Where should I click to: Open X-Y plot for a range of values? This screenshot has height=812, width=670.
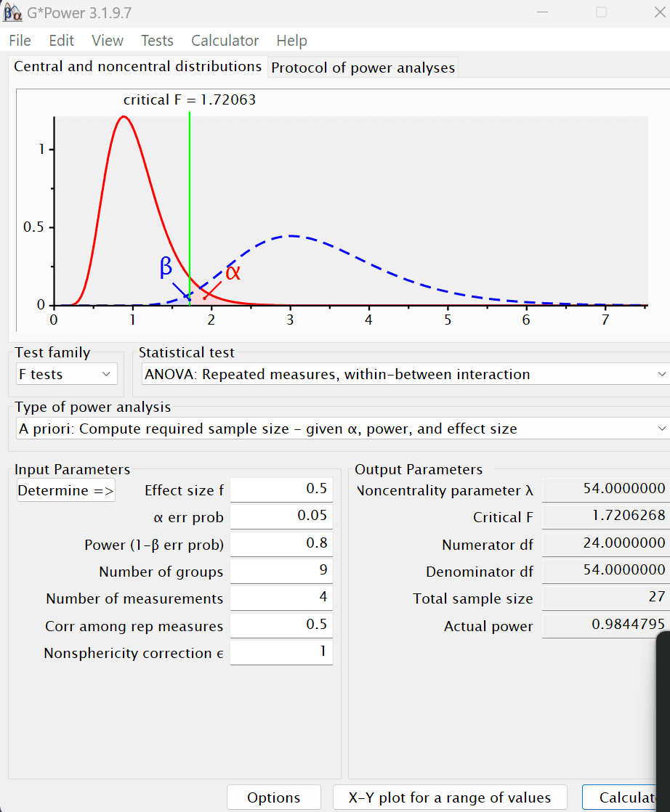point(450,797)
